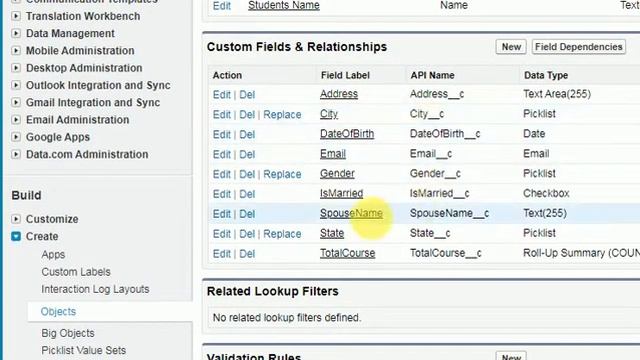Edit the Gender field
This screenshot has width=640, height=360.
pos(222,174)
